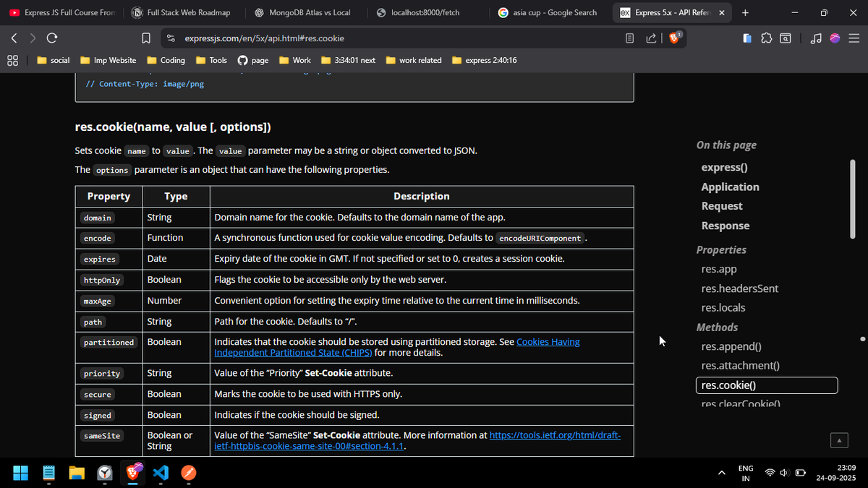Open Visual Studio Code from taskbar

(161, 473)
